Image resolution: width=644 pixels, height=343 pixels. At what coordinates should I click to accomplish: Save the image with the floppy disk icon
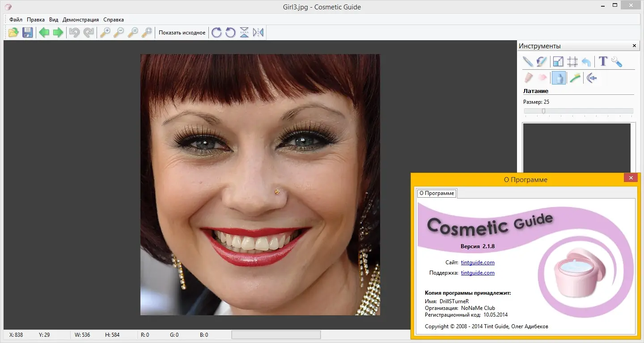(x=28, y=32)
